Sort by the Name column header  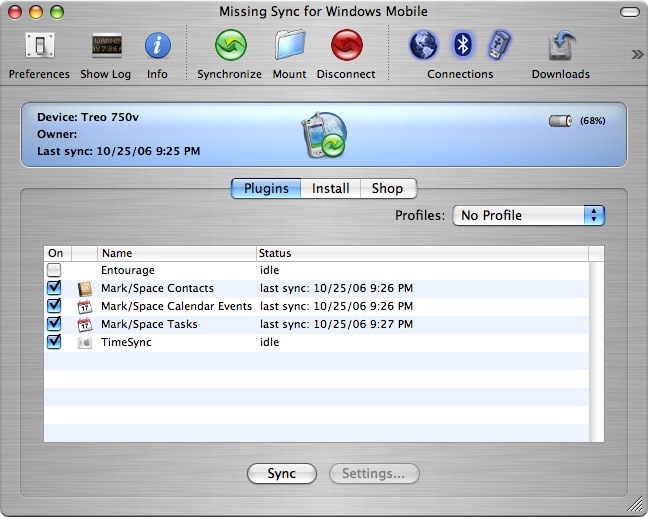coord(177,253)
